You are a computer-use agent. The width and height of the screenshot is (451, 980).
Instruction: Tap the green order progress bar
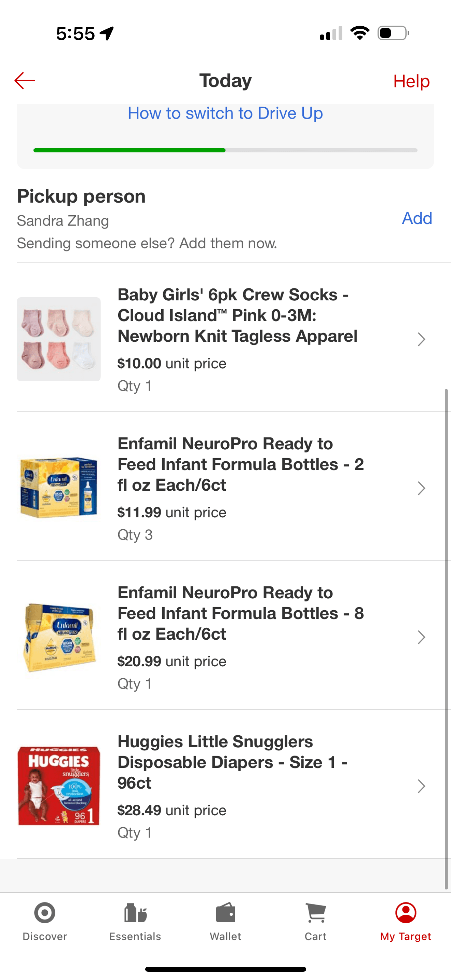tap(129, 150)
